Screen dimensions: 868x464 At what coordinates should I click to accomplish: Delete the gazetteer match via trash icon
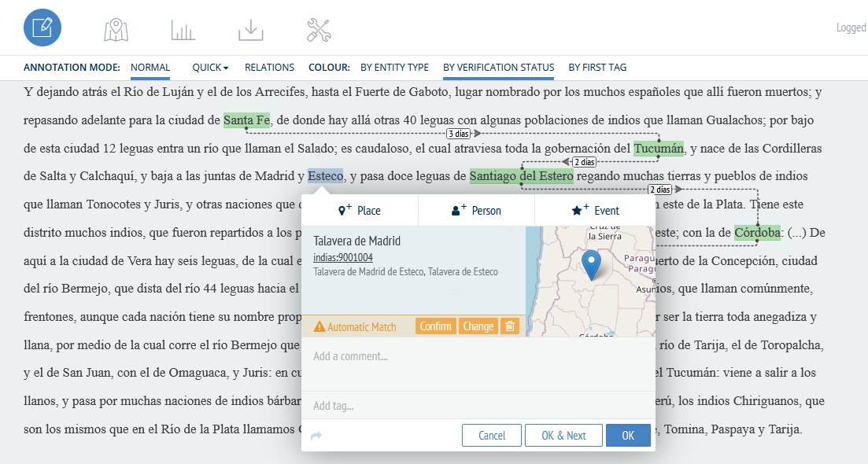coord(510,325)
